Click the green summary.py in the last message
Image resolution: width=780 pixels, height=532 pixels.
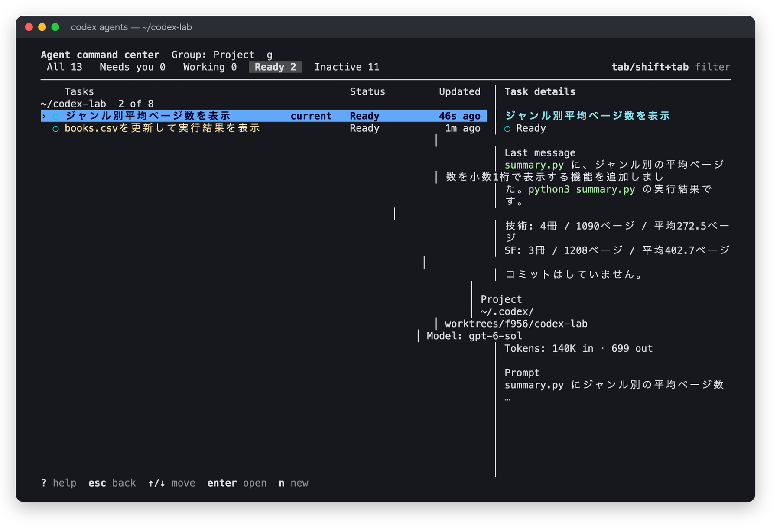[x=534, y=165]
